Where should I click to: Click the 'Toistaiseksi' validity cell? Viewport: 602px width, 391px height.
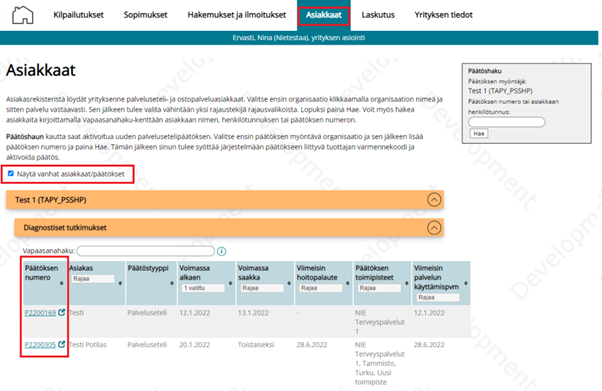pos(256,345)
